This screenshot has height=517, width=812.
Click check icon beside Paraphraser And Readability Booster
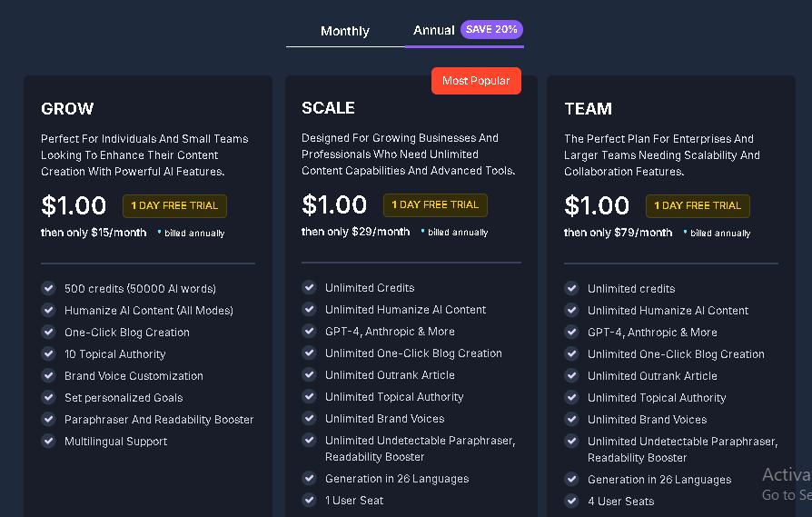pyautogui.click(x=49, y=419)
